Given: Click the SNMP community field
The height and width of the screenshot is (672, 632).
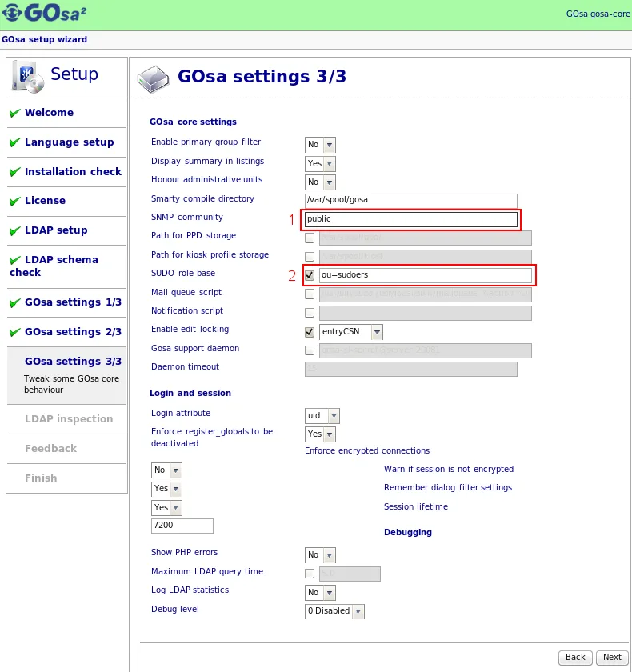Looking at the screenshot, I should tap(411, 219).
